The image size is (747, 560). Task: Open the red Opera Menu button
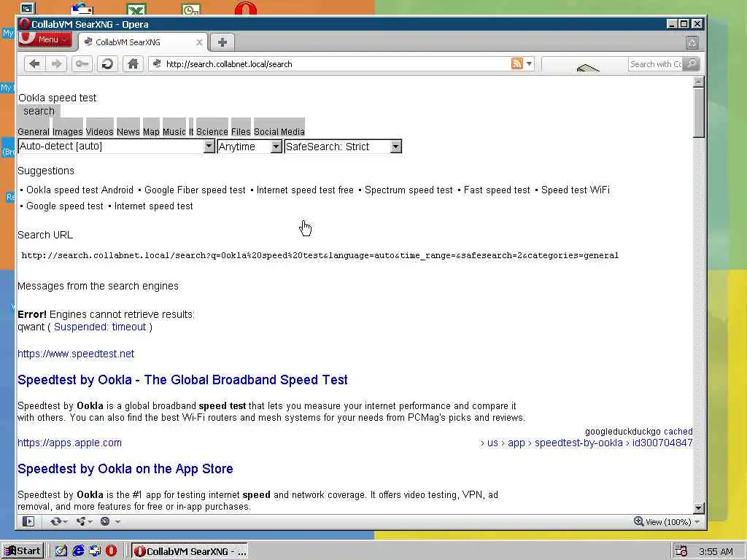(45, 39)
